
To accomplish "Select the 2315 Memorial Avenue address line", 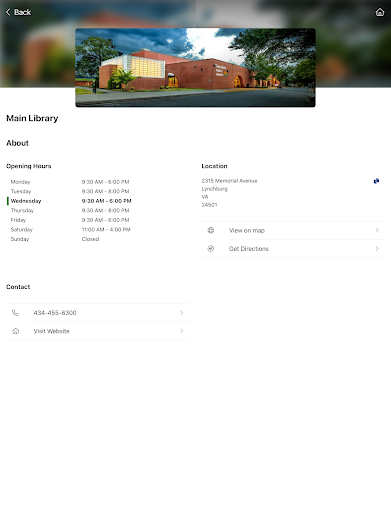I will [229, 181].
